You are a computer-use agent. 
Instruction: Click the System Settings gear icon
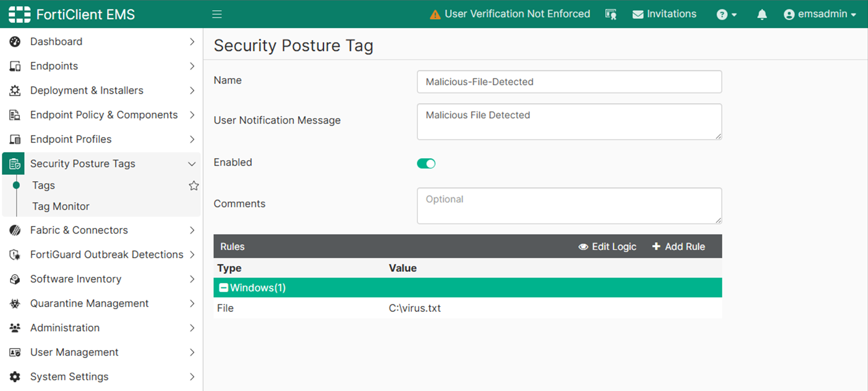click(x=15, y=377)
